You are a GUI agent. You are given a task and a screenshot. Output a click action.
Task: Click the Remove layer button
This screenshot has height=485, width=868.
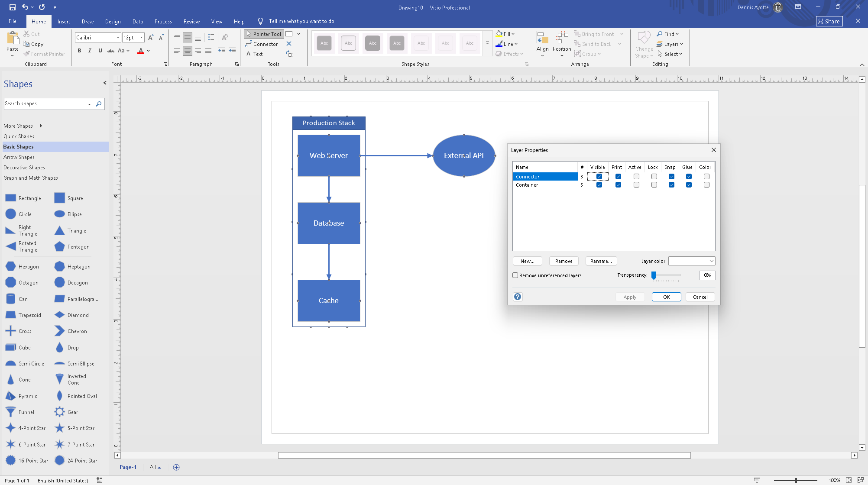[x=564, y=261]
